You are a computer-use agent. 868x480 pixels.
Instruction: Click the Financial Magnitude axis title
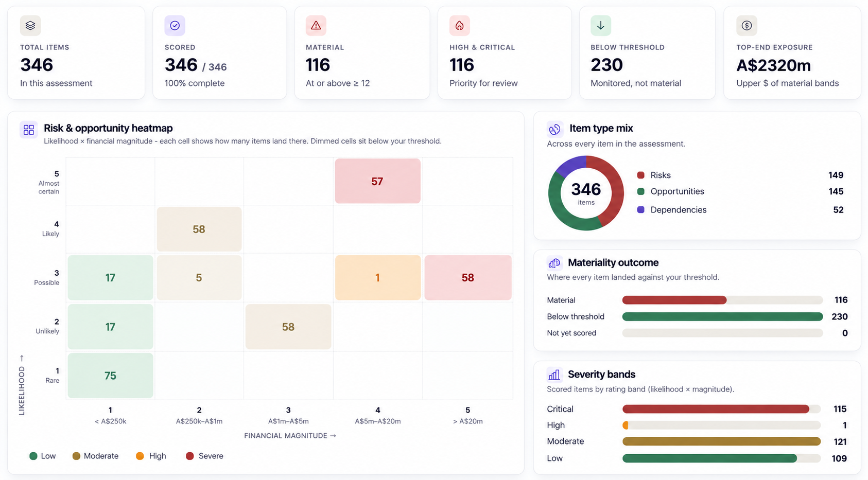point(290,435)
